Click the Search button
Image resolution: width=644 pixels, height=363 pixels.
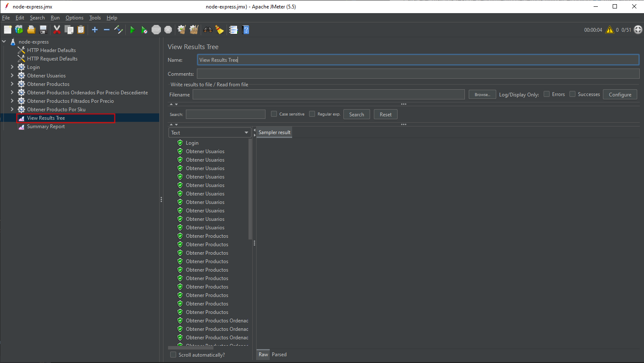pos(357,114)
